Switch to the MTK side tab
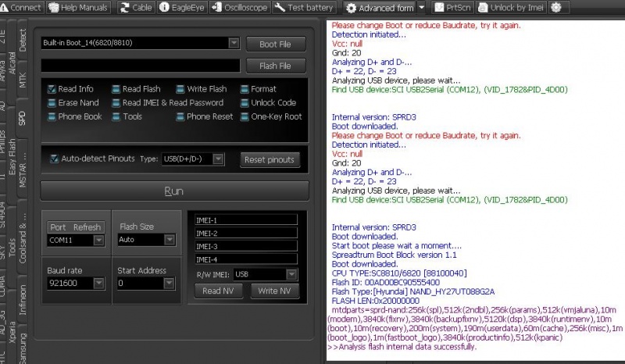The height and width of the screenshot is (364, 625). [x=22, y=80]
